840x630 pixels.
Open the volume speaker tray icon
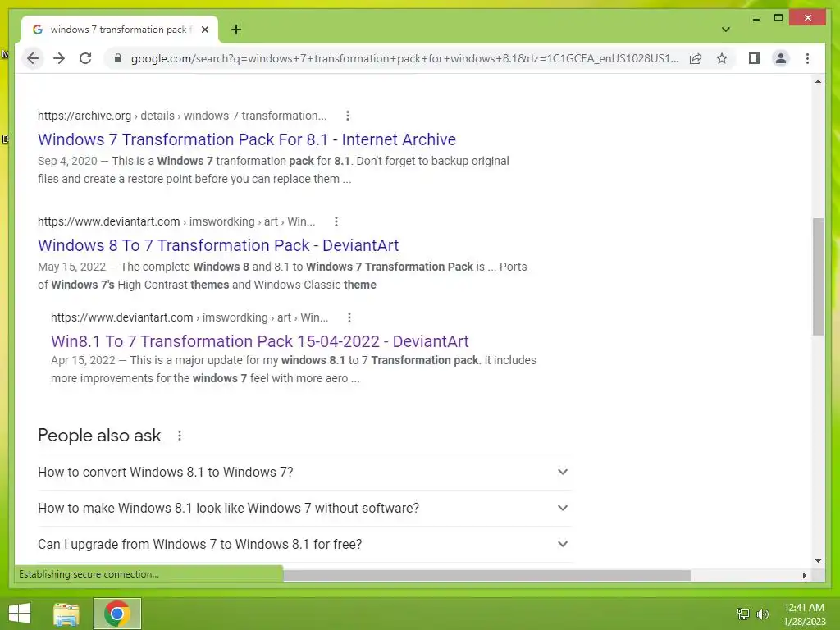[762, 614]
